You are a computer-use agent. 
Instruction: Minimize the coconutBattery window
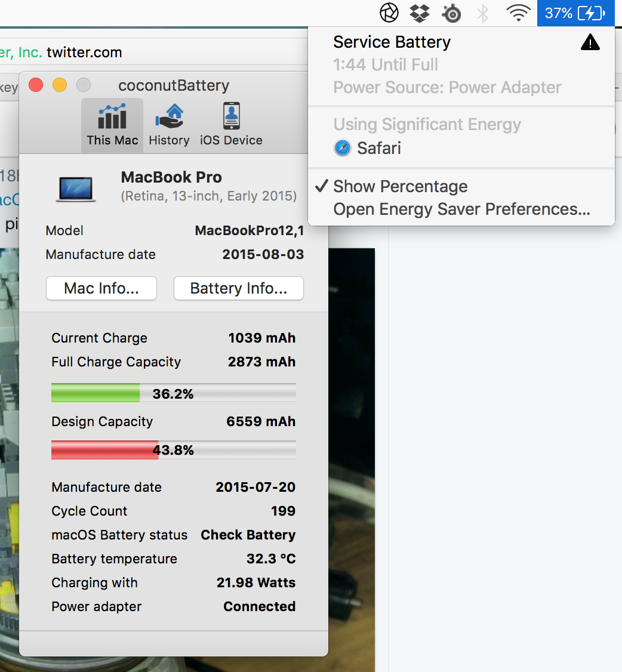[x=60, y=85]
